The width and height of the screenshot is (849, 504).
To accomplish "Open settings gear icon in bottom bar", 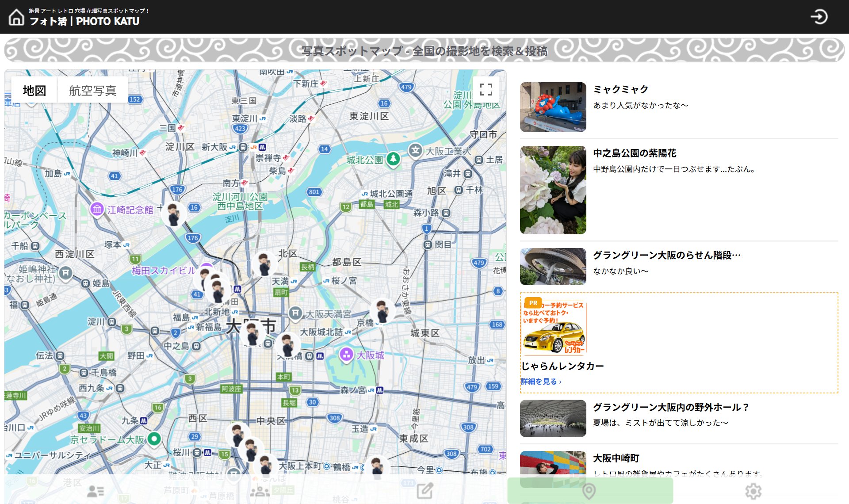I will (x=753, y=491).
